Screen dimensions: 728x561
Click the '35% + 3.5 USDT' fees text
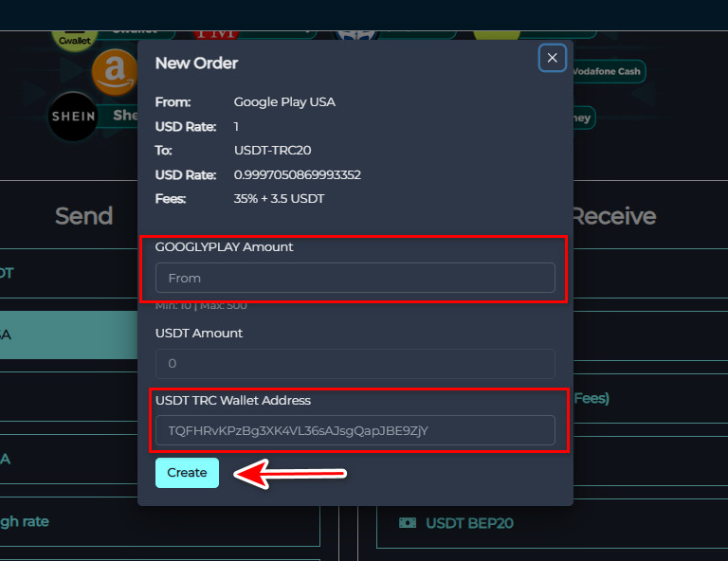point(279,199)
